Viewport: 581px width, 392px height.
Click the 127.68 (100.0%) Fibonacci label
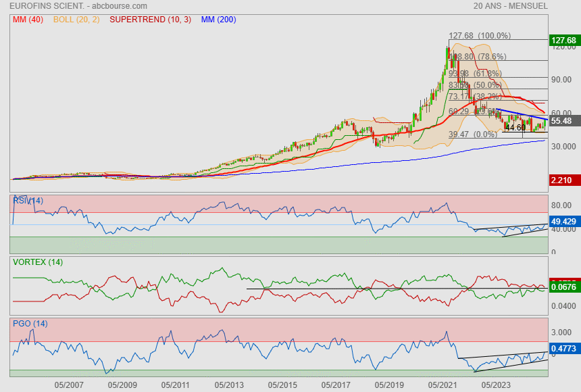click(x=480, y=36)
